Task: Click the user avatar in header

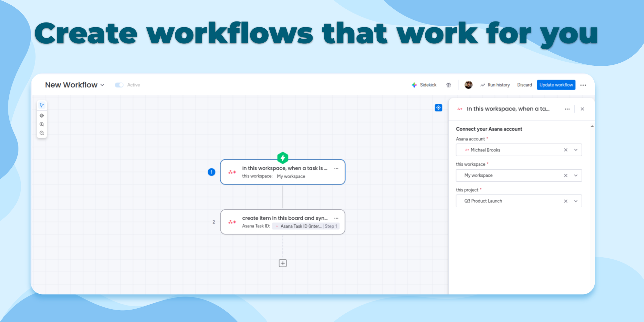Action: (x=468, y=85)
